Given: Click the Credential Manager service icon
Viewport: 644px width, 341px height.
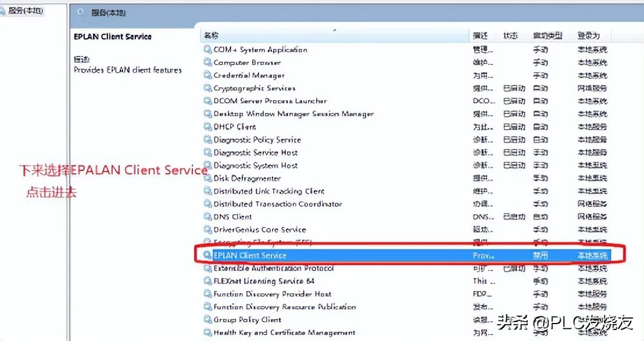Looking at the screenshot, I should point(208,75).
